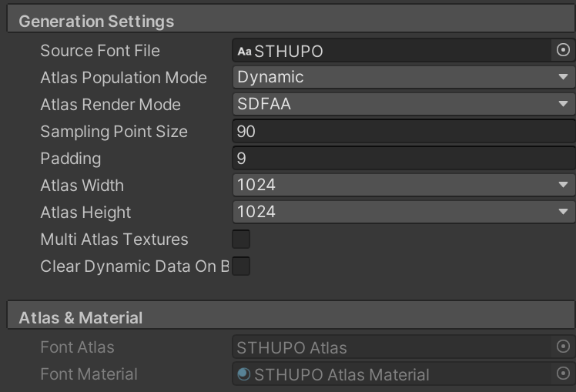
Task: Toggle the Clear Dynamic Data On Build checkbox
Action: (241, 266)
